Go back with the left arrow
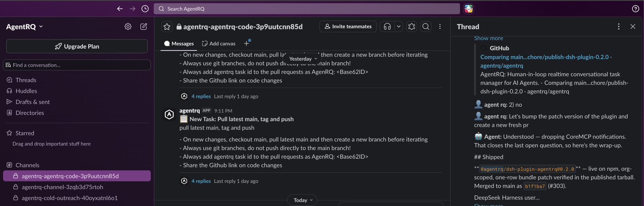644x206 pixels. [120, 8]
